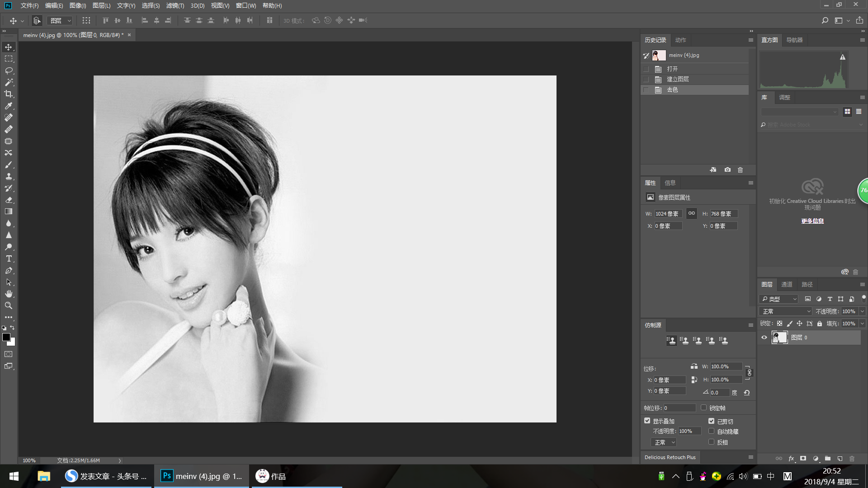The width and height of the screenshot is (868, 488).
Task: Click the 更多信息 link
Action: (x=812, y=221)
